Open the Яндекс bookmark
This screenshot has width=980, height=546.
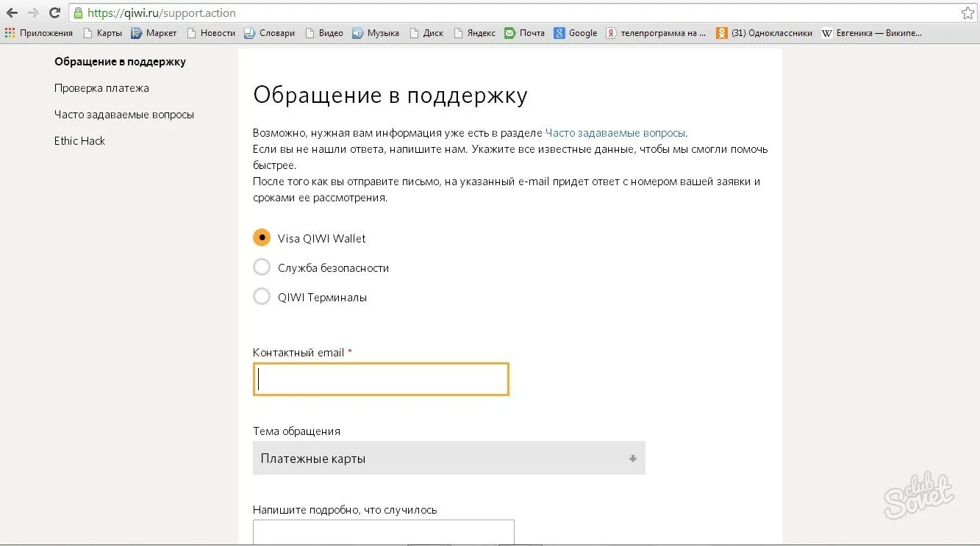click(474, 33)
